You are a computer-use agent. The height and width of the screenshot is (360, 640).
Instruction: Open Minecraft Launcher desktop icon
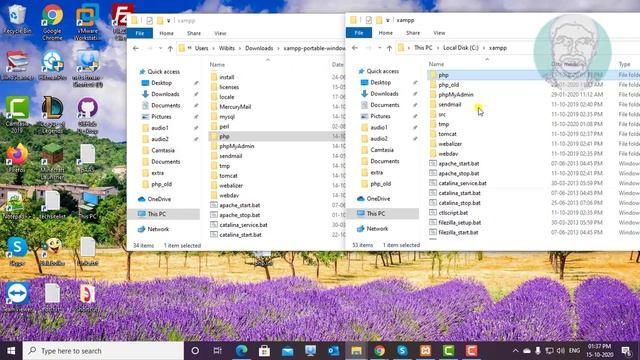point(52,162)
